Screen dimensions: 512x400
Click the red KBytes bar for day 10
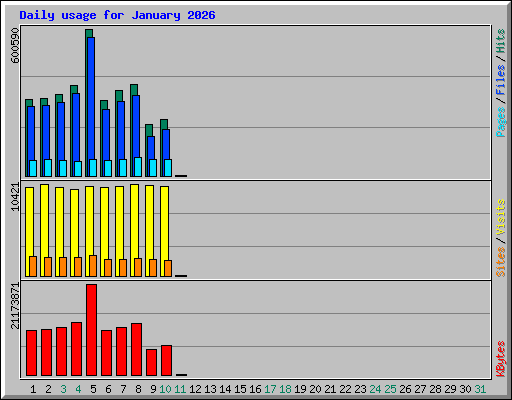[166, 360]
